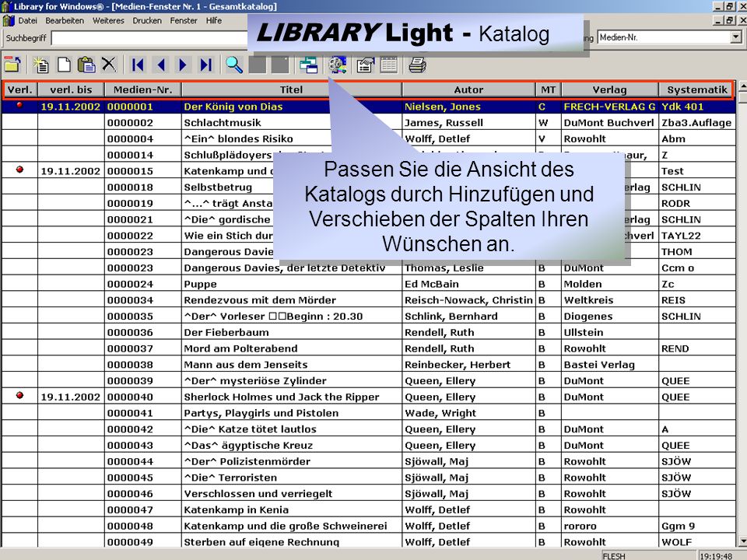This screenshot has width=747, height=560.
Task: Delete the entry with the X icon
Action: click(109, 65)
